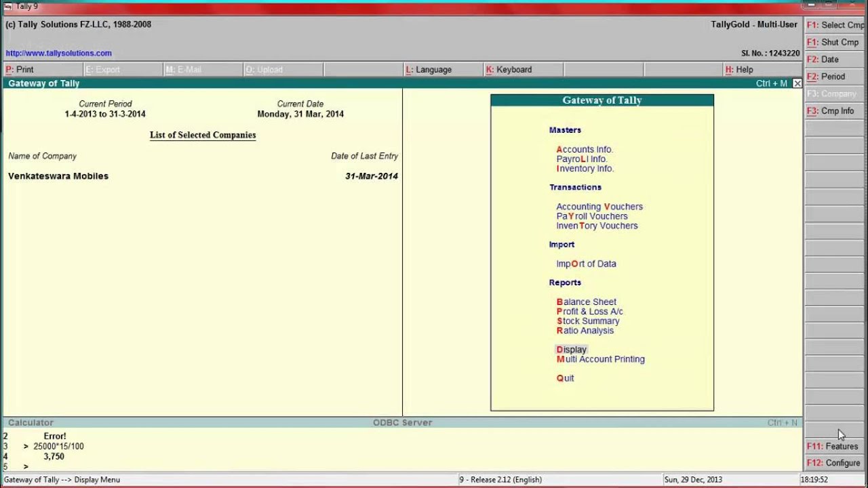
Task: Click F3 Company button
Action: 835,94
